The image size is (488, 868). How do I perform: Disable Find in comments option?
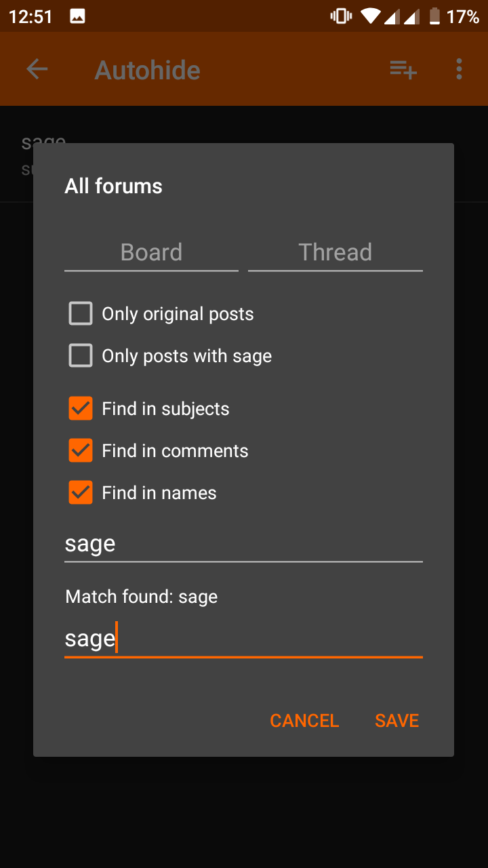(x=81, y=451)
